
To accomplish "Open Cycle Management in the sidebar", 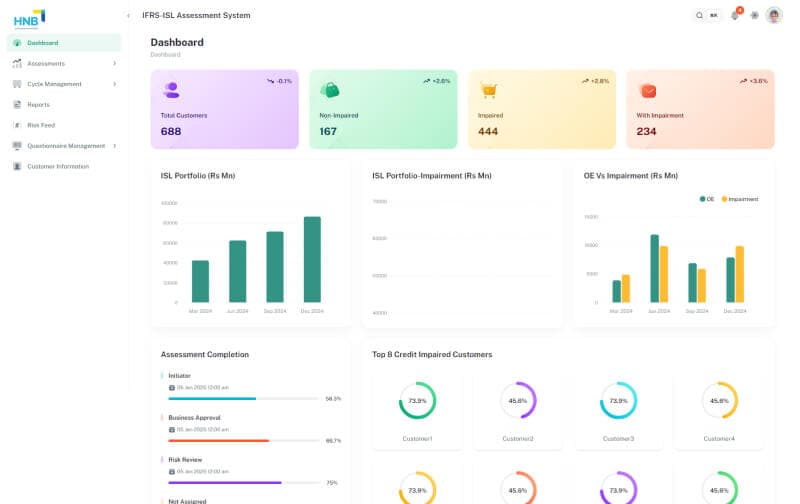I will (64, 84).
